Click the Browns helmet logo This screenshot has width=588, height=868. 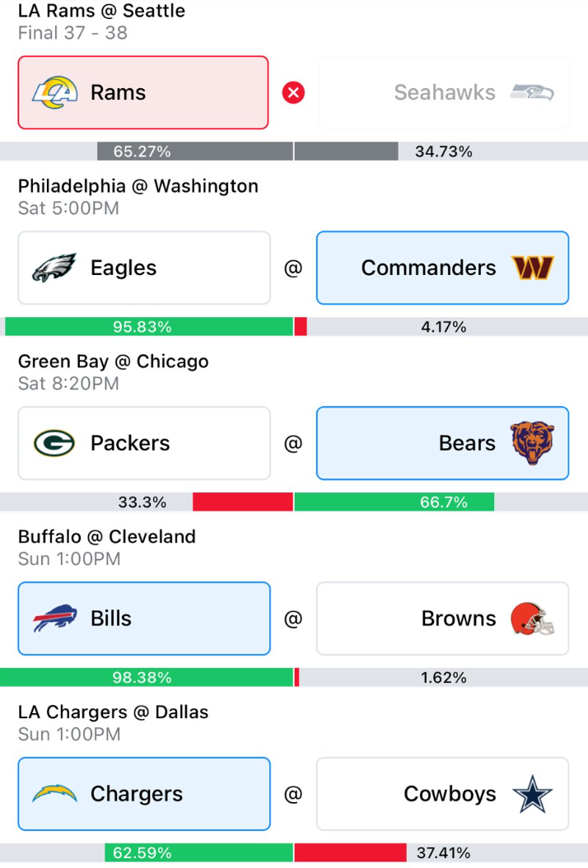[x=532, y=618]
